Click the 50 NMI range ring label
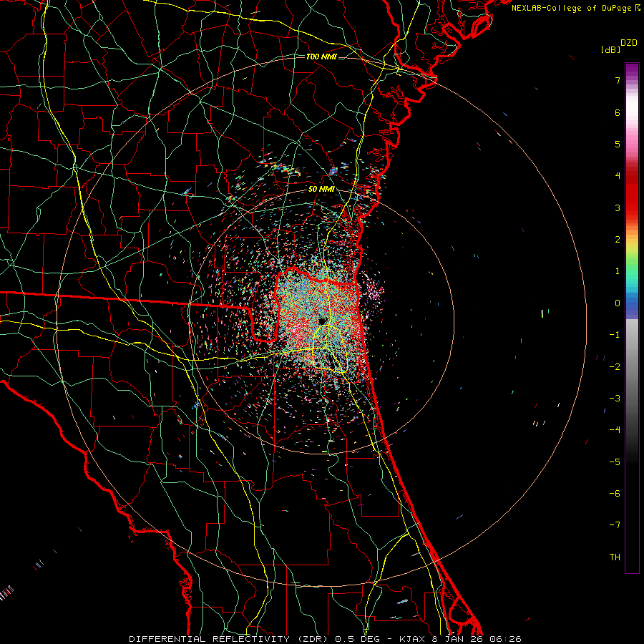This screenshot has height=644, width=644. [321, 190]
